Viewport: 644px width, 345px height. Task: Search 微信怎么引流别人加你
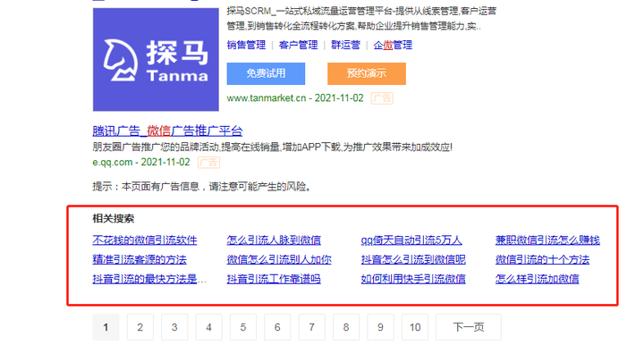coord(279,259)
